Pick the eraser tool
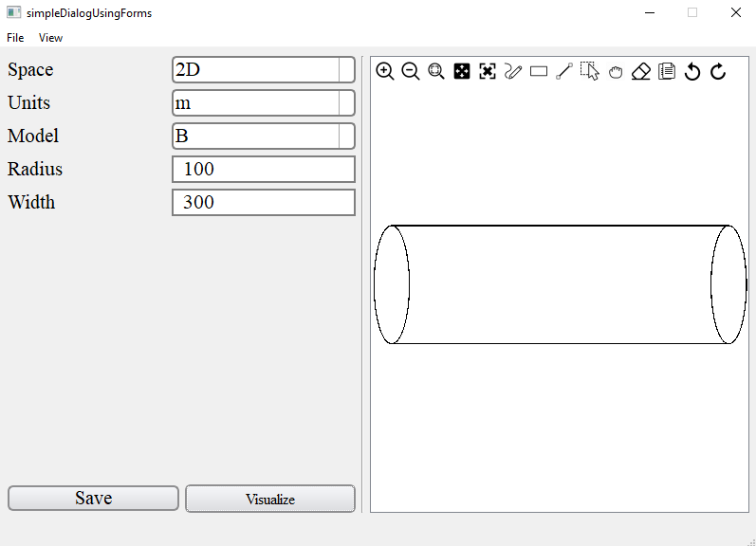 pyautogui.click(x=641, y=71)
